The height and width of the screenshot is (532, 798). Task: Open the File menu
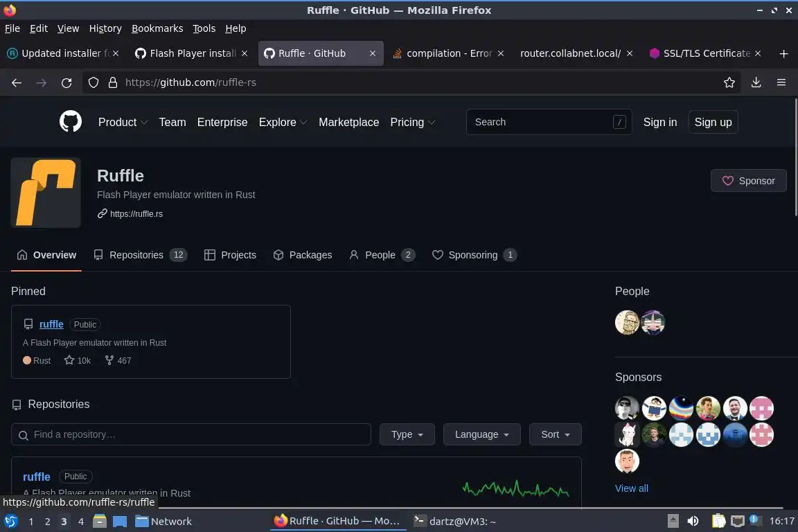pos(12,28)
